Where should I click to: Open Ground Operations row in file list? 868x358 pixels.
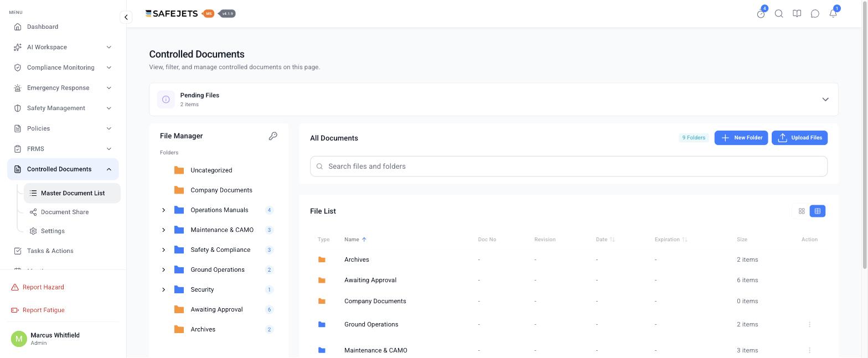click(x=569, y=324)
